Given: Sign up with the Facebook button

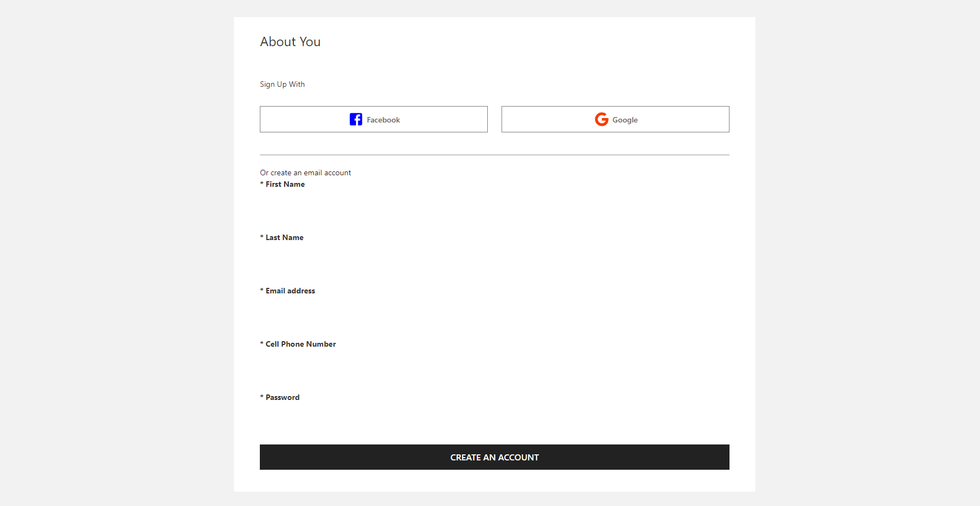Looking at the screenshot, I should coord(374,119).
